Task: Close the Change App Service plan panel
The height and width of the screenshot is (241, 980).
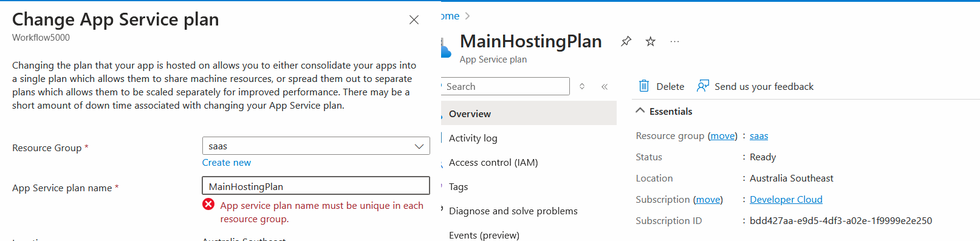Action: 414,20
